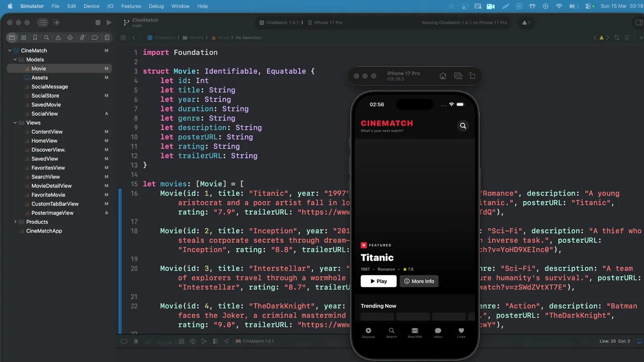Expand the Products group
This screenshot has height=362, width=644.
point(15,222)
